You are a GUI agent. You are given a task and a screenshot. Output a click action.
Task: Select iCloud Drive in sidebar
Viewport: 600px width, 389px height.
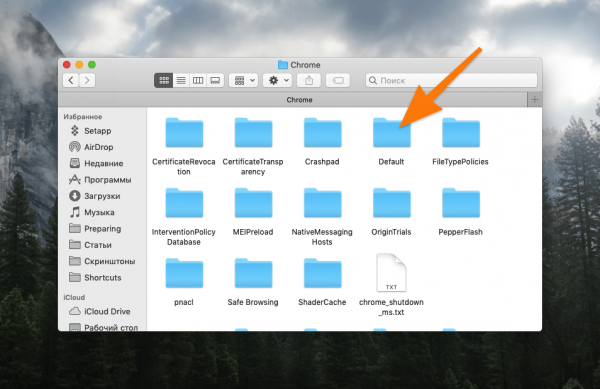[107, 311]
